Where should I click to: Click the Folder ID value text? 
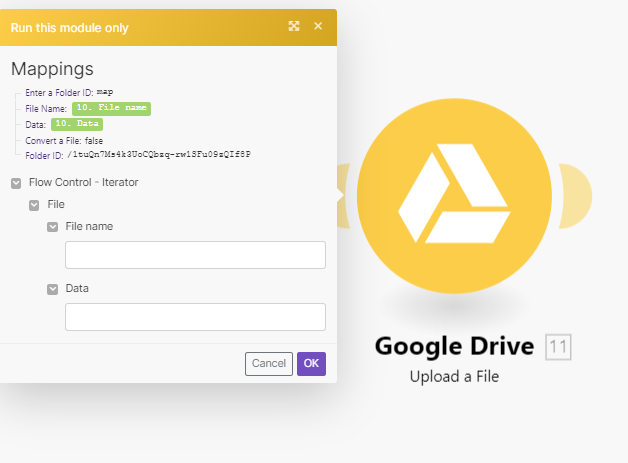point(159,155)
